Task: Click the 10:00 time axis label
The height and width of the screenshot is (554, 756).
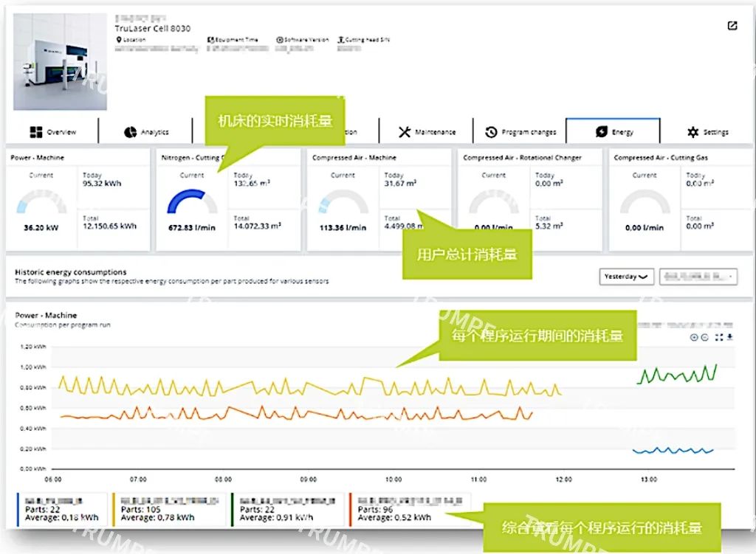Action: click(x=394, y=479)
